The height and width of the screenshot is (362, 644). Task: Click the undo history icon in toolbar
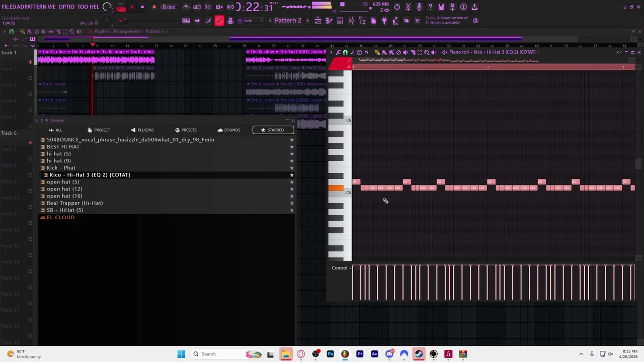point(397,7)
